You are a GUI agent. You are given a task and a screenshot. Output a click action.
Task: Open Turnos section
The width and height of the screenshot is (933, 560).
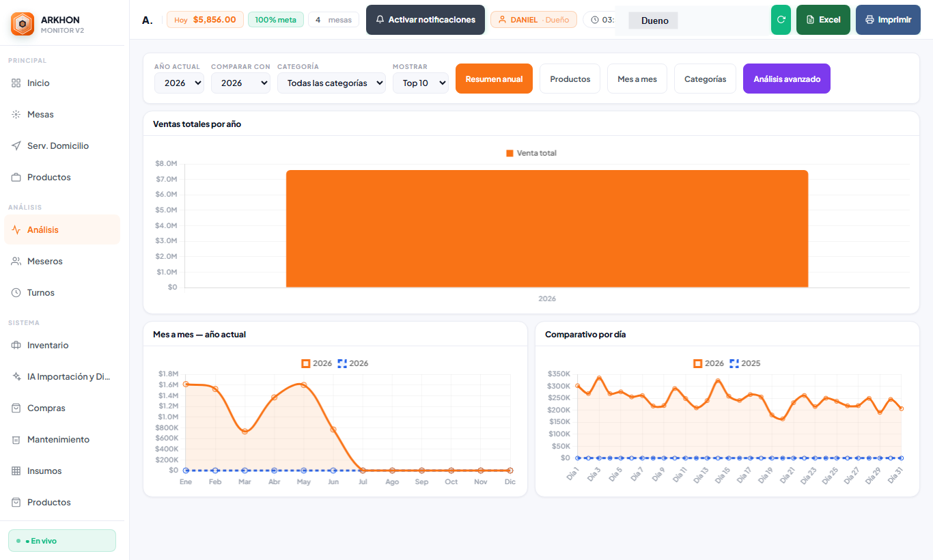click(62, 292)
